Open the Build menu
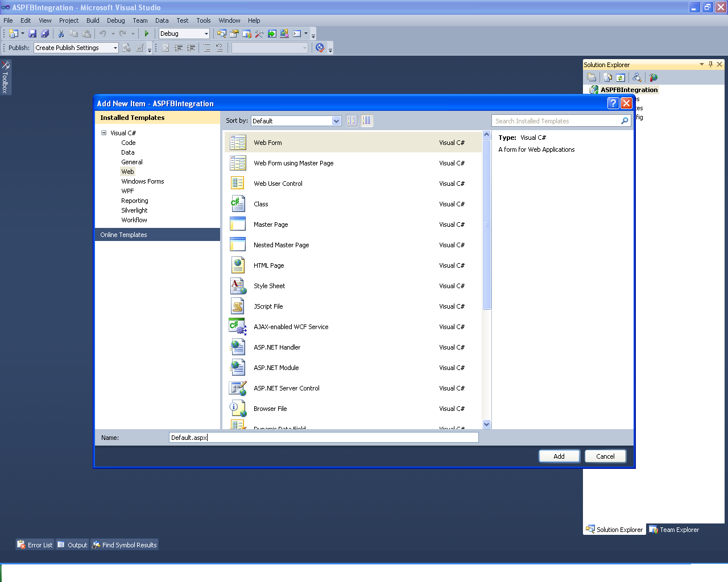Image resolution: width=728 pixels, height=582 pixels. [92, 20]
